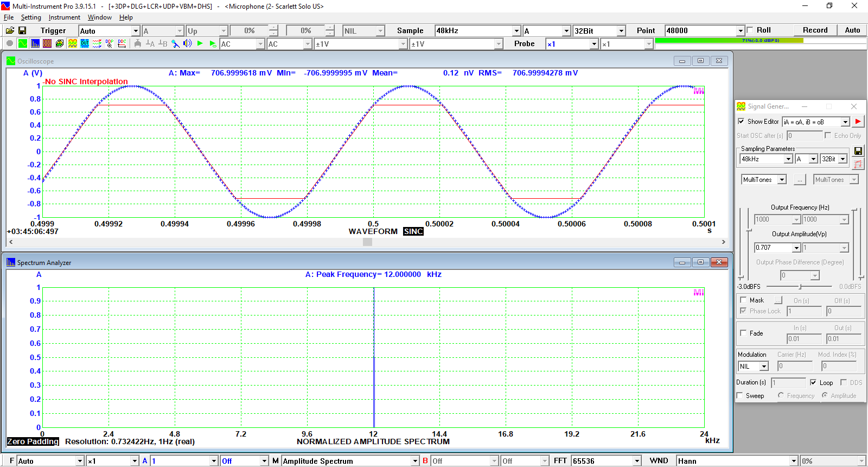
Task: Click the Open folder icon
Action: coord(10,31)
